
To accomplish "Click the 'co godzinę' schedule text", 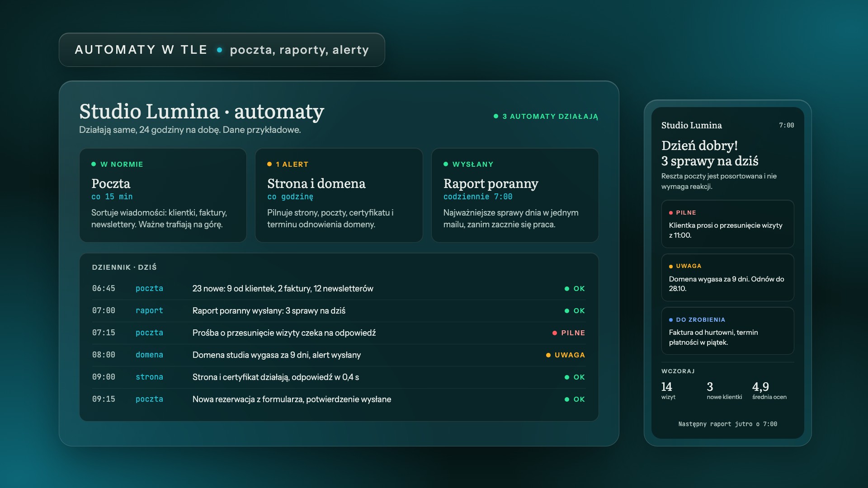I will coord(290,197).
